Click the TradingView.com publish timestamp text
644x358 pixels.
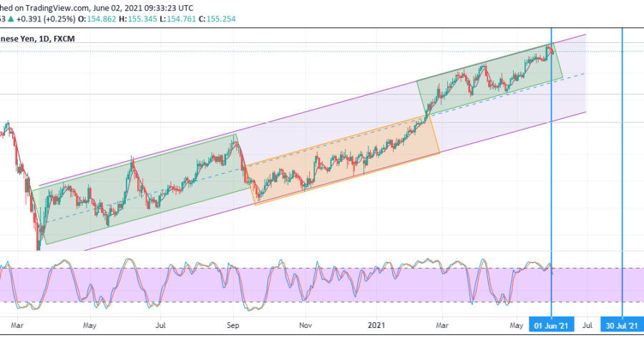[97, 8]
